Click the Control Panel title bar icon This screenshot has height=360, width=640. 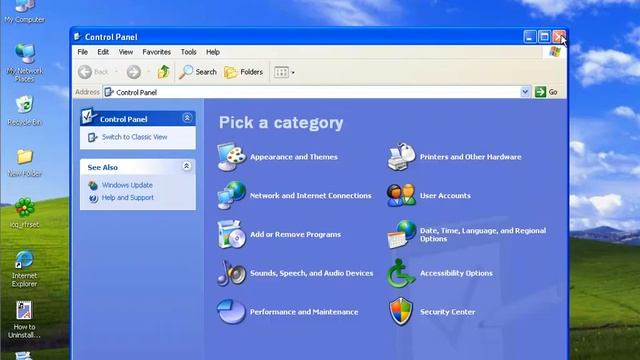pyautogui.click(x=77, y=37)
